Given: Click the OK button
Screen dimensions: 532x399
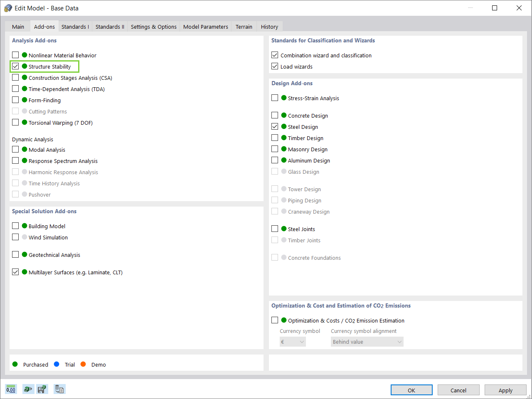Looking at the screenshot, I should 411,390.
